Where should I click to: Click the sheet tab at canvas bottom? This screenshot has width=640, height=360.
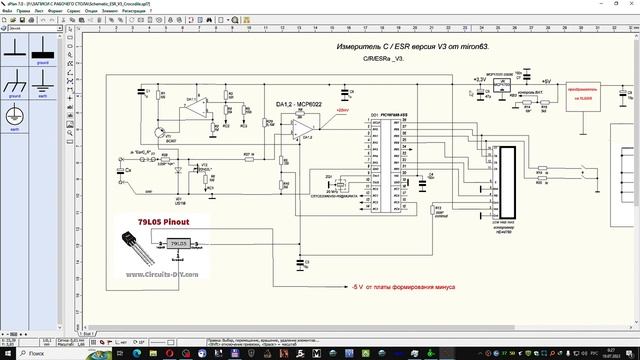87,333
